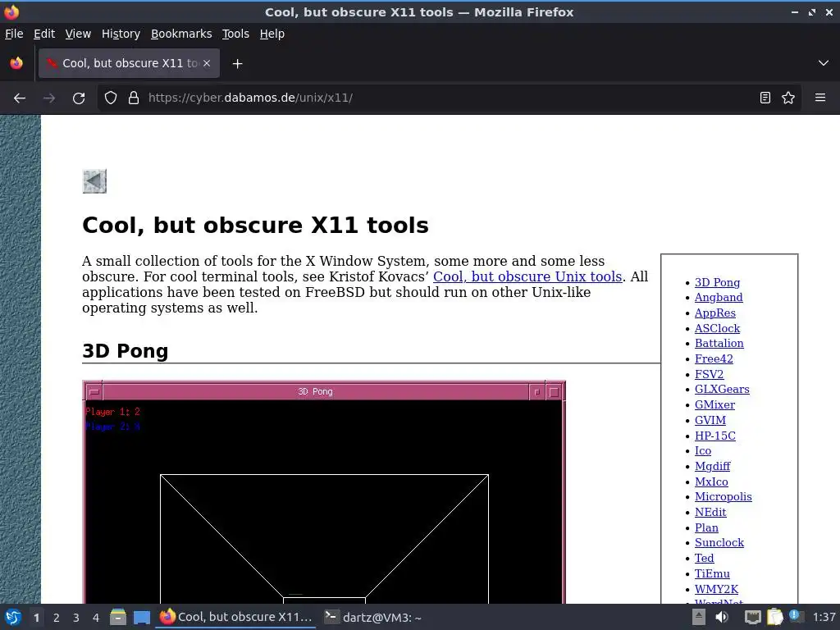Jump to ASClock in the index
The width and height of the screenshot is (840, 630).
[x=717, y=328]
